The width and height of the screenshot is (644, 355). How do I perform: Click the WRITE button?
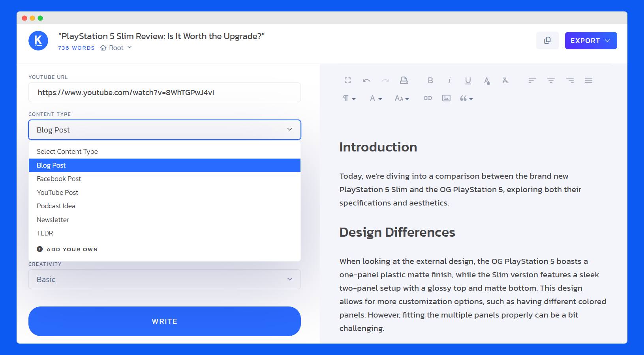coord(164,321)
